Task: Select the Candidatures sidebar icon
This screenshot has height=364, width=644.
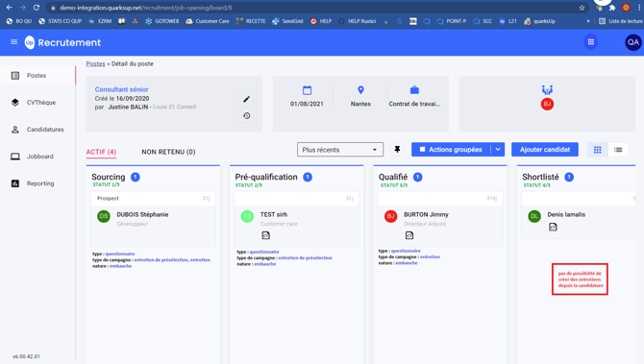Action: [15, 130]
